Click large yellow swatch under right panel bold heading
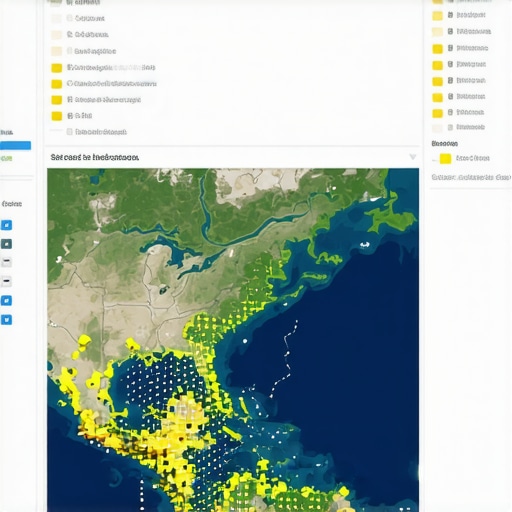Image resolution: width=512 pixels, height=512 pixels. coord(445,159)
